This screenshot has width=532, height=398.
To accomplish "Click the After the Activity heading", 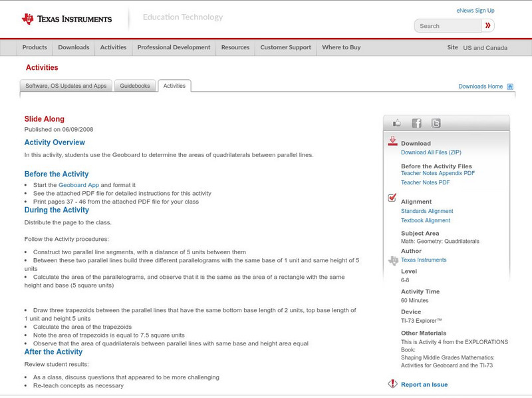I will tap(53, 352).
